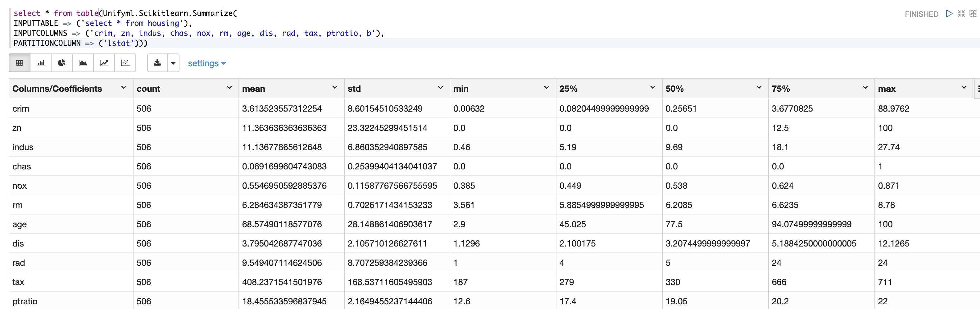Image resolution: width=980 pixels, height=309 pixels.
Task: Select the tax row name cell
Action: (71, 282)
